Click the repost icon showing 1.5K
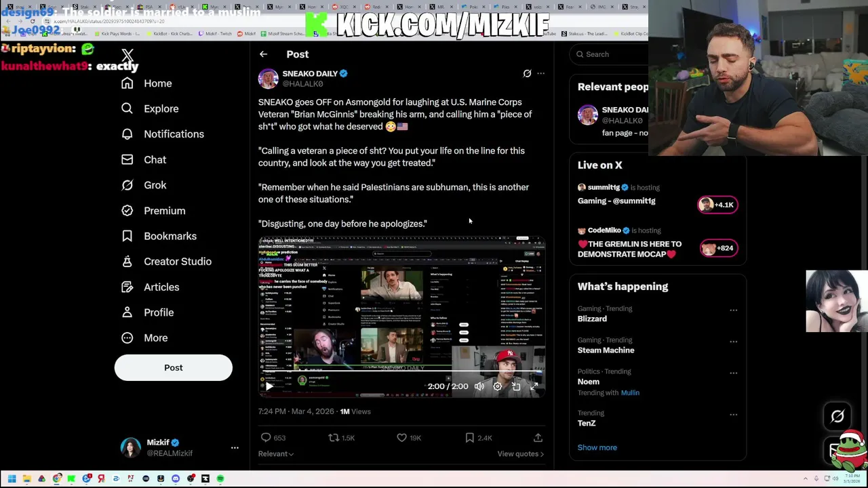This screenshot has width=868, height=488. [x=334, y=438]
